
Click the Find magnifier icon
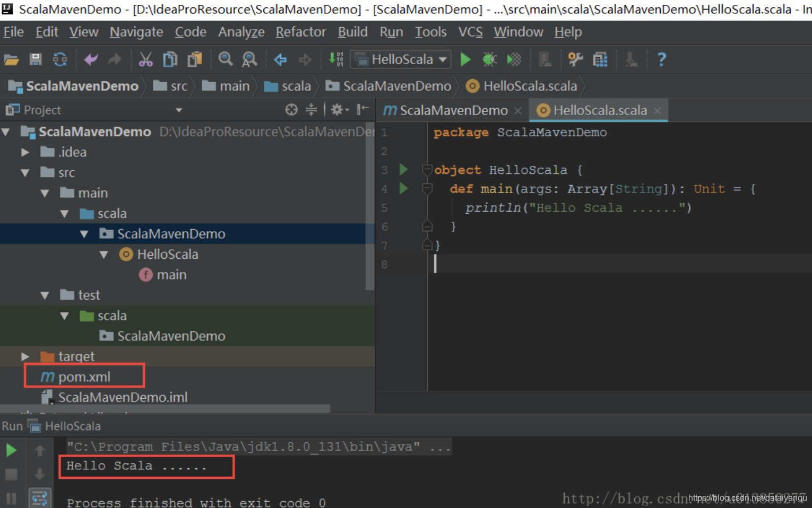[226, 59]
